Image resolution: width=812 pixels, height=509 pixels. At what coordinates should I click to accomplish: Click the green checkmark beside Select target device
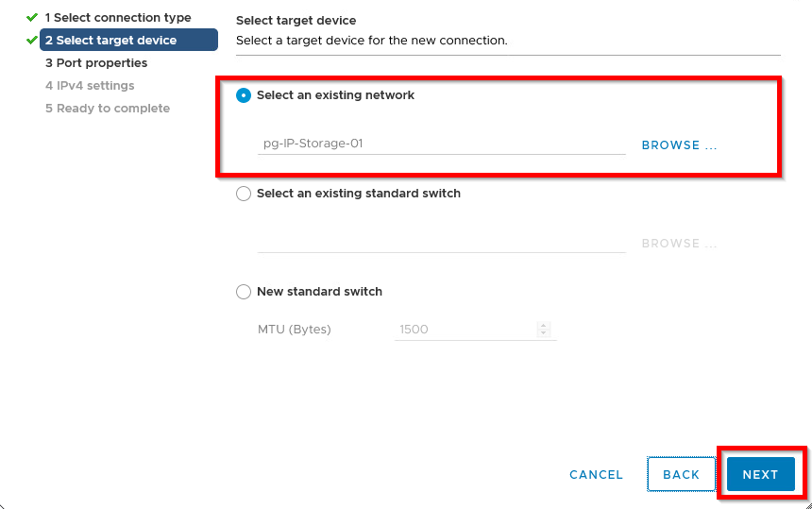(x=32, y=40)
